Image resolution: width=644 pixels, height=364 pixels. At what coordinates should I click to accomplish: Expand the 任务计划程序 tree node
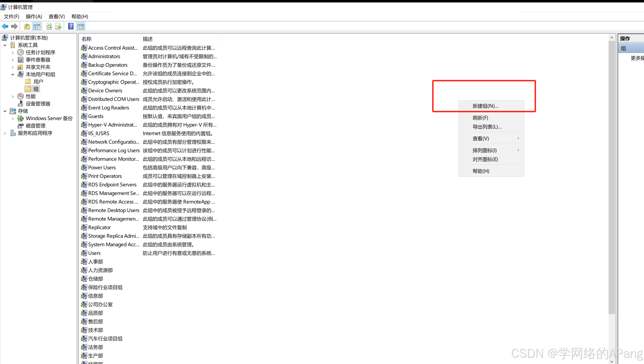(12, 52)
